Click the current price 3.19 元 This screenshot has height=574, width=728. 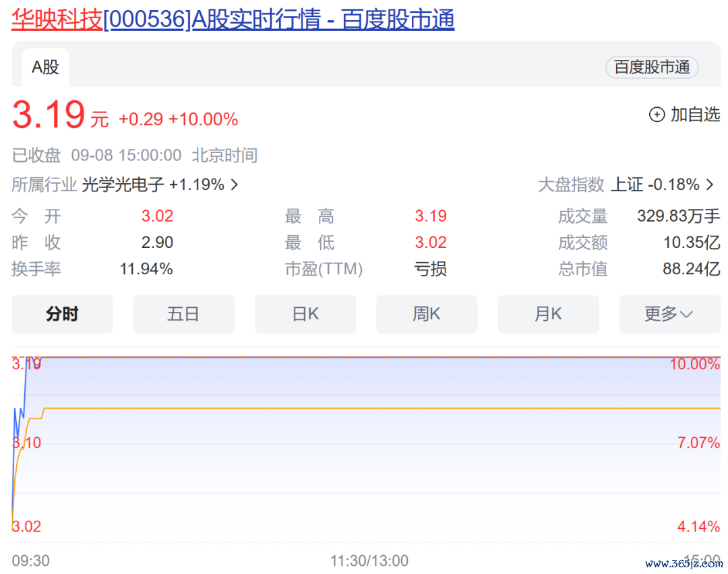(61, 115)
